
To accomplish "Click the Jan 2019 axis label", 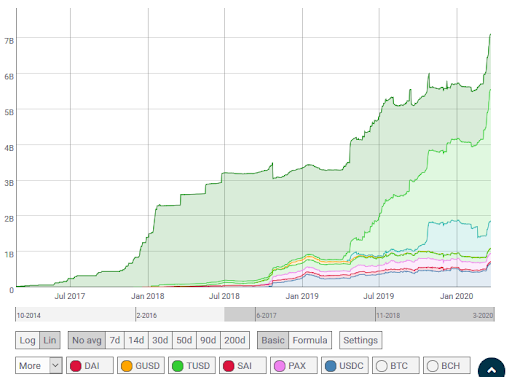I will pos(302,296).
